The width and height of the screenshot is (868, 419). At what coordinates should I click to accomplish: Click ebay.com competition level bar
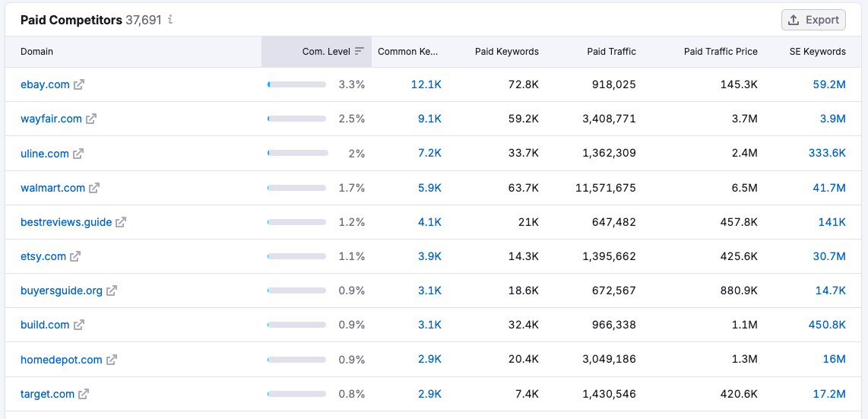click(297, 84)
